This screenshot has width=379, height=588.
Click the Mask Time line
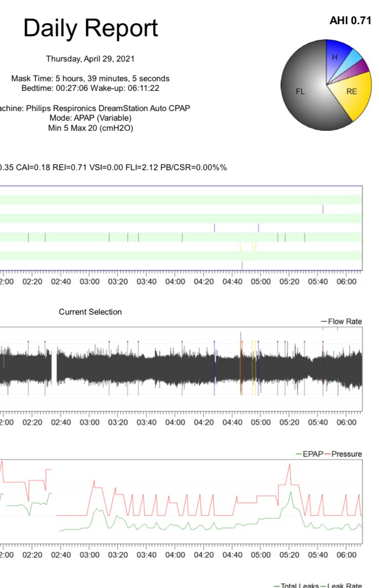coord(90,78)
